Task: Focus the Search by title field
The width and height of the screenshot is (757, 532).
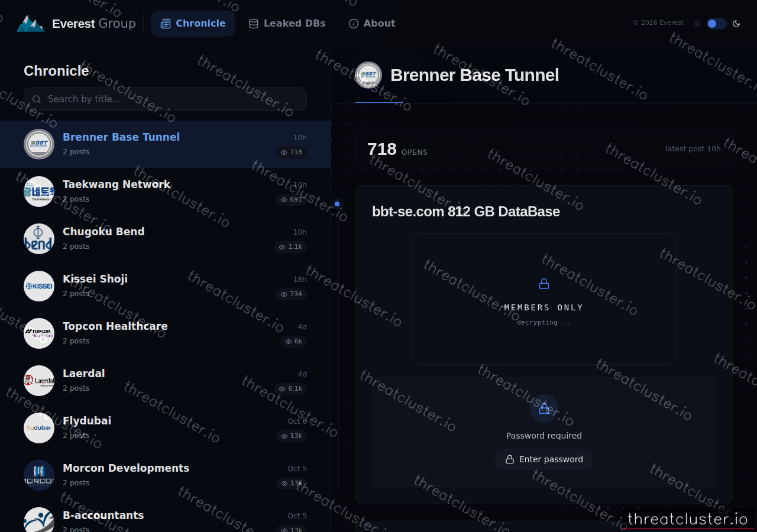Action: [x=165, y=99]
